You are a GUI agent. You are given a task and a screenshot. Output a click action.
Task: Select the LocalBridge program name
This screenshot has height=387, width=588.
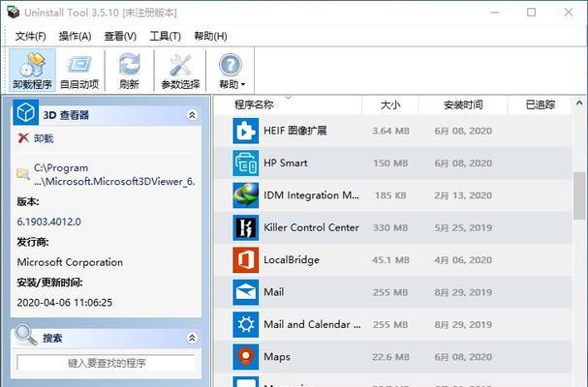click(x=292, y=259)
